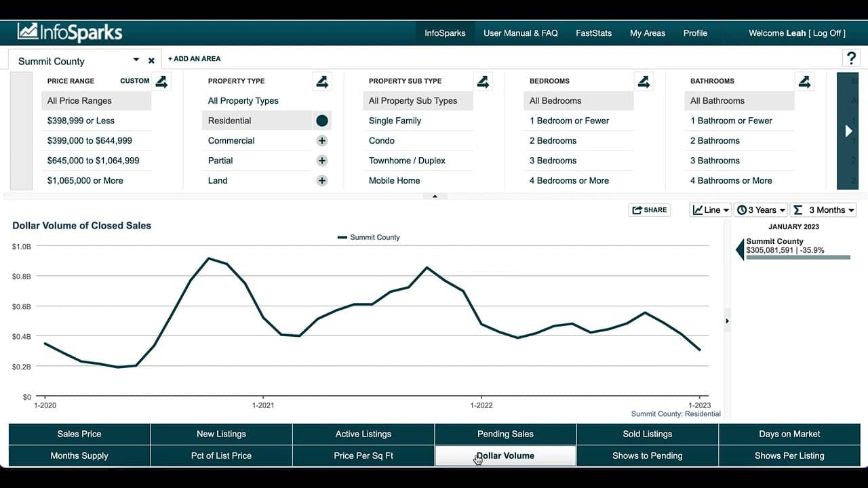Viewport: 868px width, 488px height.
Task: Switch to Sold Listings metric
Action: 648,434
